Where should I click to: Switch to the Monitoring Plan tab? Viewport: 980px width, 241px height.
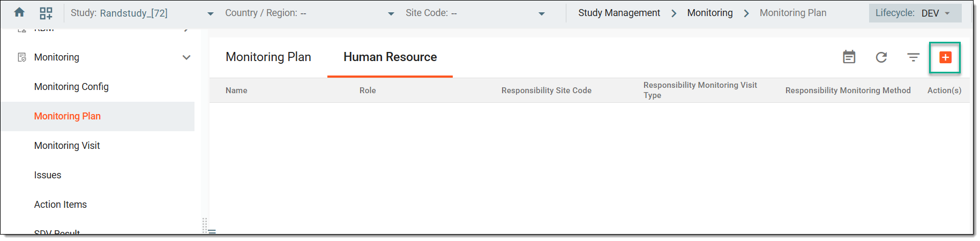pyautogui.click(x=268, y=57)
